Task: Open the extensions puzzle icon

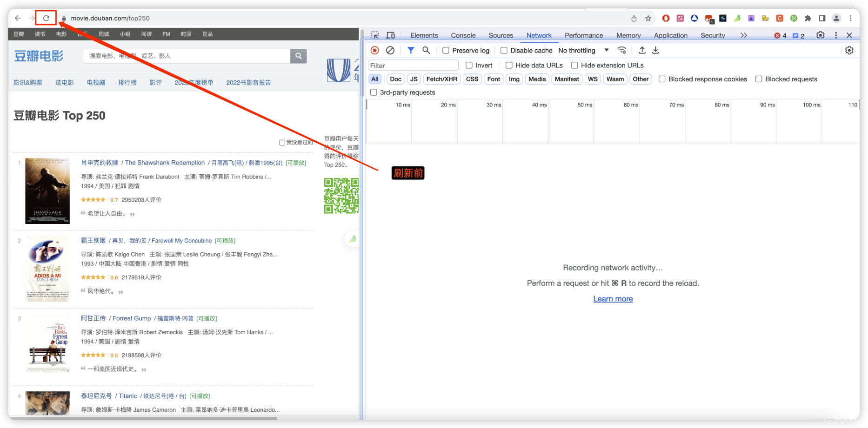Action: (x=808, y=18)
